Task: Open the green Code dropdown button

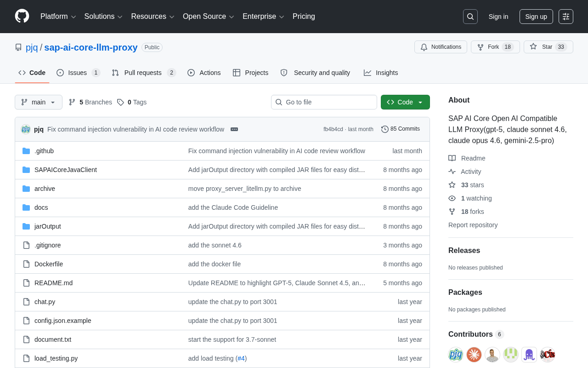Action: [405, 102]
